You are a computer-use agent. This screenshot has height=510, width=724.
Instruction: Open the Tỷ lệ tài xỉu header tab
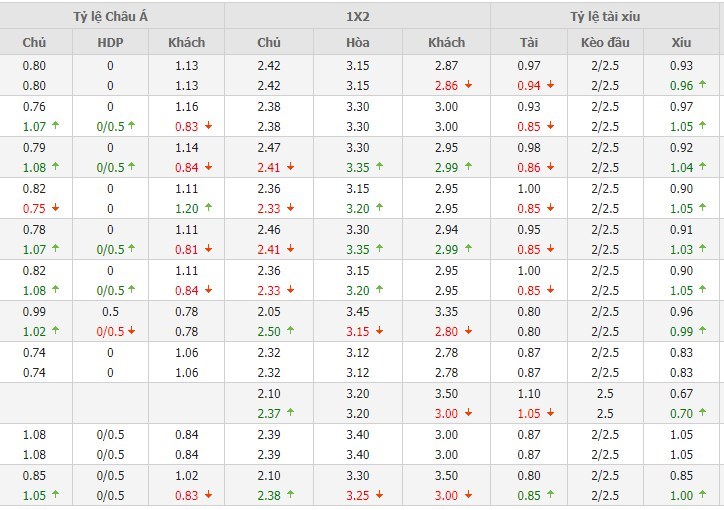(606, 15)
